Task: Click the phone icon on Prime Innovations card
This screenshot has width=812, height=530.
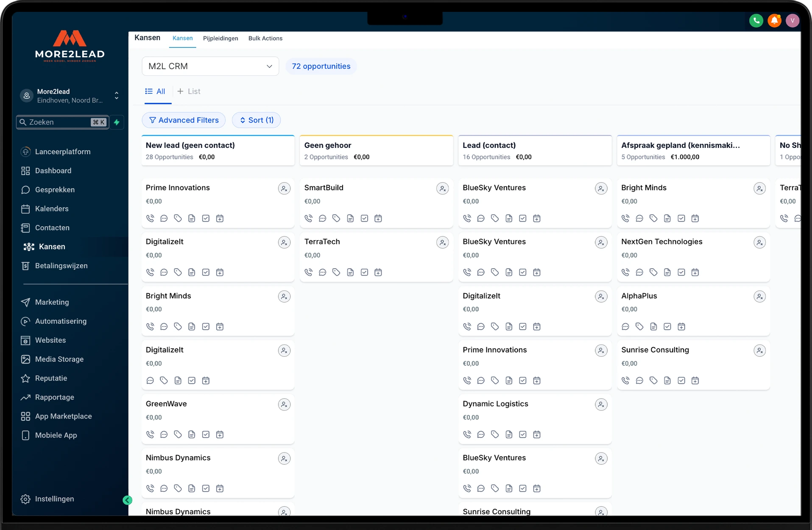Action: [x=150, y=219]
